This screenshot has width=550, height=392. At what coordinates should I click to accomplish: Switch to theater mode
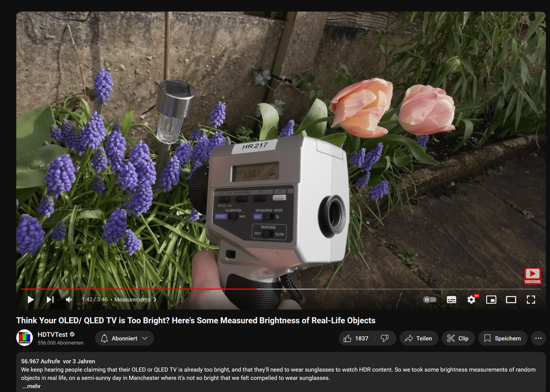coord(511,300)
